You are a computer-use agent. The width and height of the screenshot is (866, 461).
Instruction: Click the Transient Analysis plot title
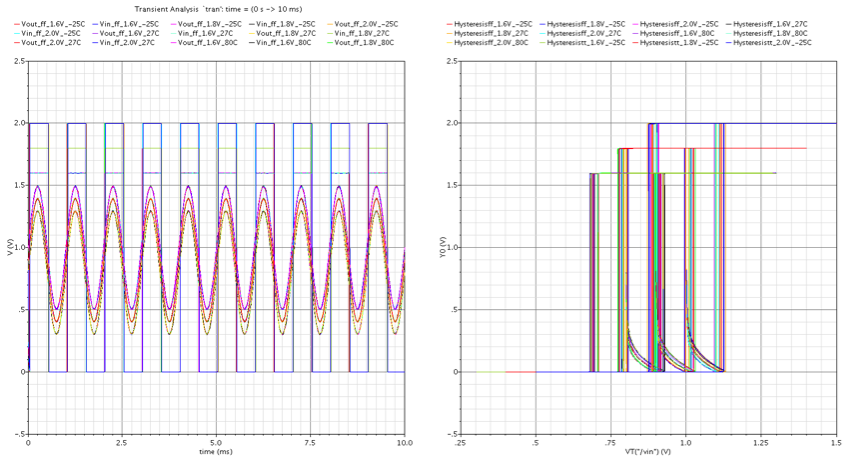point(217,8)
